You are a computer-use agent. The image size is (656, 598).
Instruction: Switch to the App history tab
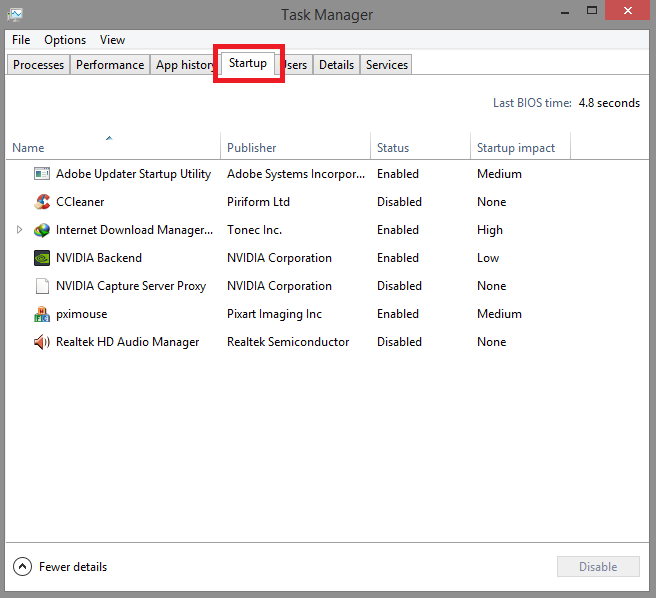(184, 65)
